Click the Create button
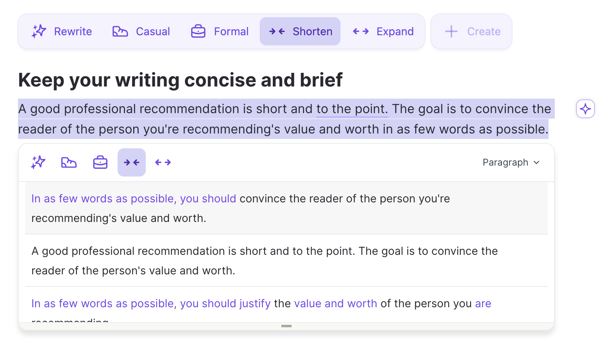The width and height of the screenshot is (605, 364). point(471,31)
